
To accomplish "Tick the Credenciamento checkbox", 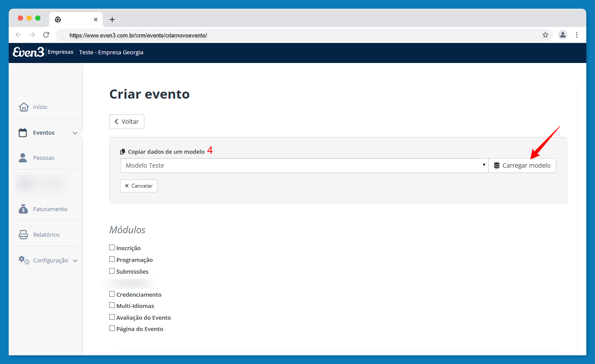I will pyautogui.click(x=112, y=294).
